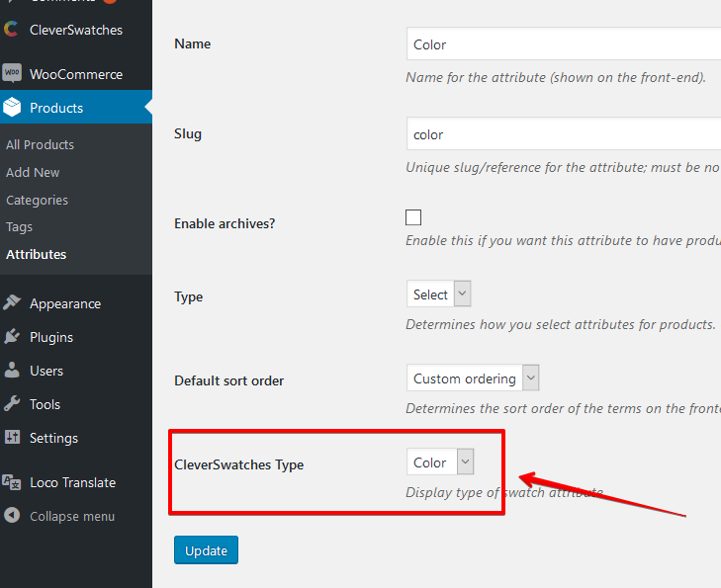Viewport: 721px width, 588px height.
Task: Open Tags submenu link
Action: click(20, 227)
